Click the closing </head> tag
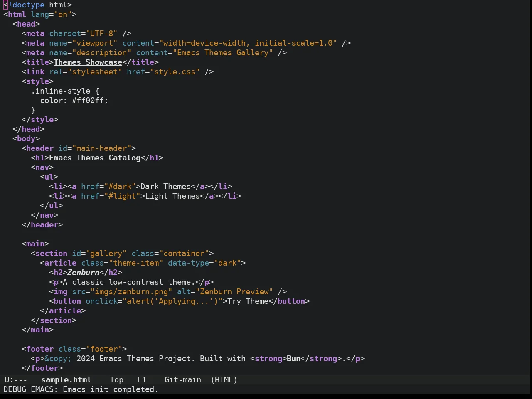 coord(29,129)
